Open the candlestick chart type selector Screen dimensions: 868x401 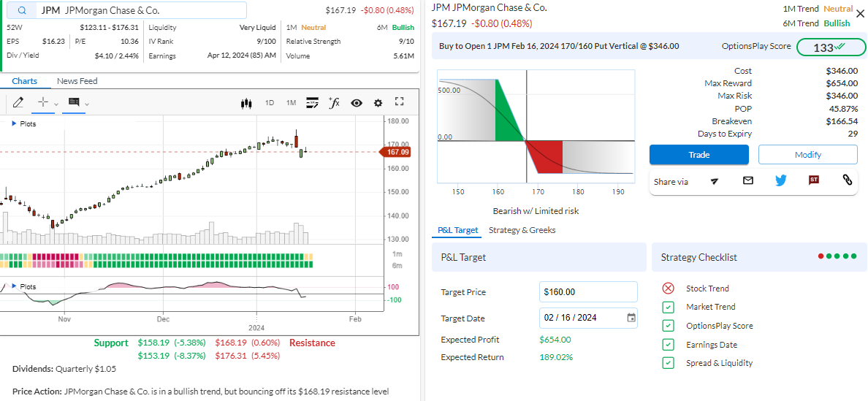pyautogui.click(x=246, y=103)
